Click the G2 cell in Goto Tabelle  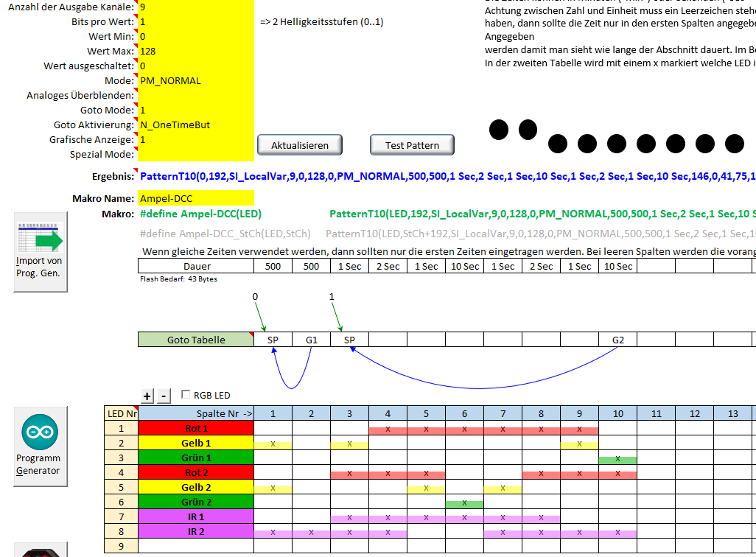point(617,340)
